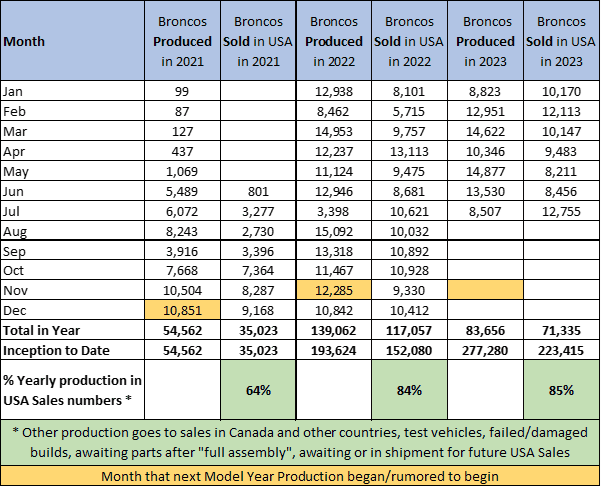Select cell with value 10,170
This screenshot has height=487, width=601.
tap(562, 91)
